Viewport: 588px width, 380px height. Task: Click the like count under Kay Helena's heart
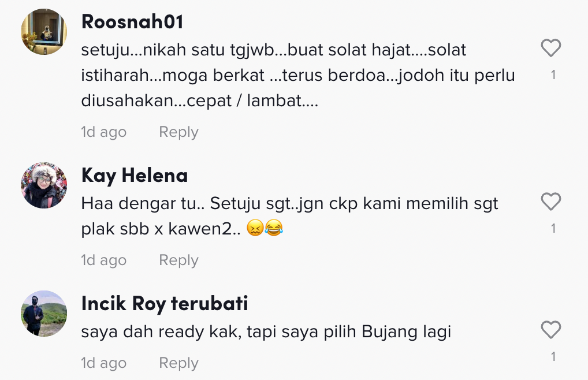[553, 229]
